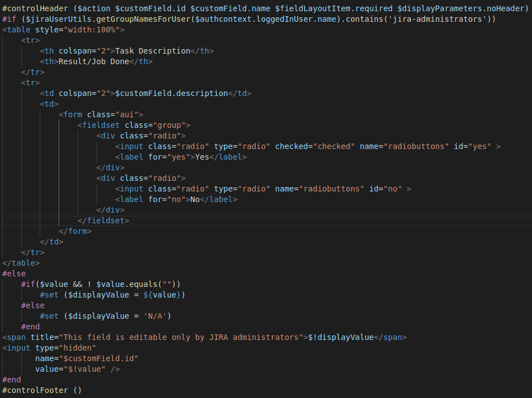The image size is (532, 398).
Task: Click the fieldset class="group" opening tag
Action: 133,125
